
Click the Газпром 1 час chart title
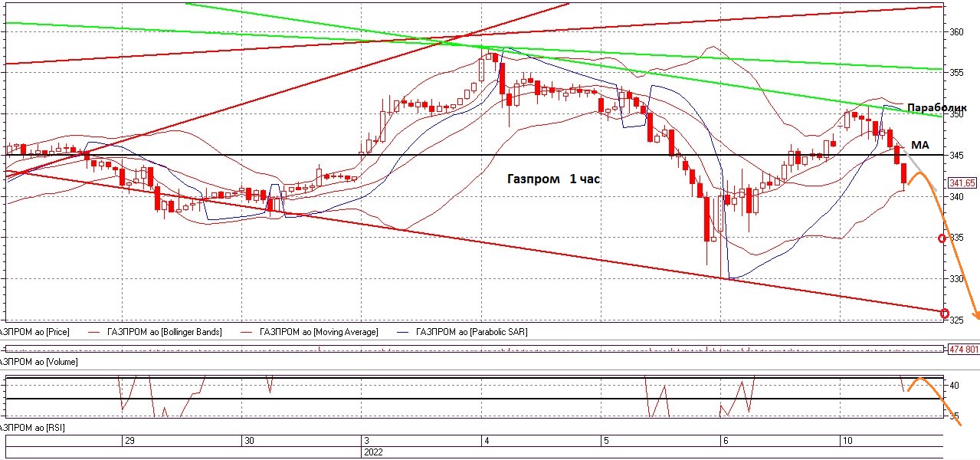click(553, 179)
